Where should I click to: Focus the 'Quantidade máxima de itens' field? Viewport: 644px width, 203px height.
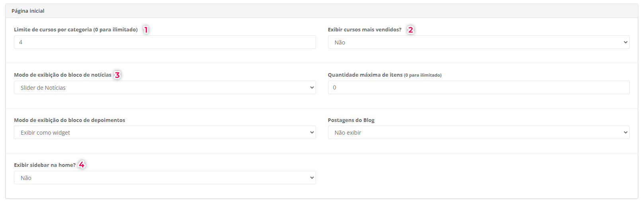point(478,87)
